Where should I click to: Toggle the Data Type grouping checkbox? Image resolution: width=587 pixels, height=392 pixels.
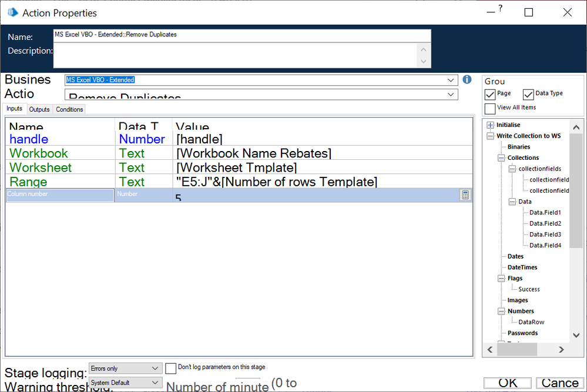pos(528,95)
